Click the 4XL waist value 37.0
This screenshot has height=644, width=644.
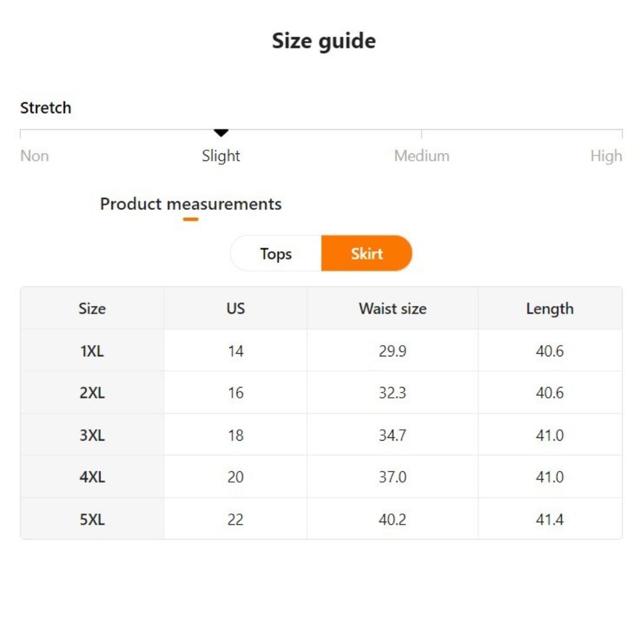[392, 477]
